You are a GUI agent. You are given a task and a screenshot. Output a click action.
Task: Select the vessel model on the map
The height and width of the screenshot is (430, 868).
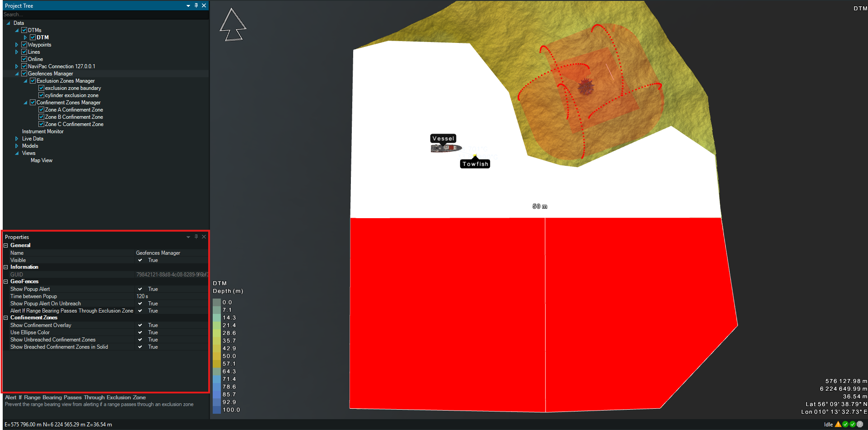coord(446,148)
